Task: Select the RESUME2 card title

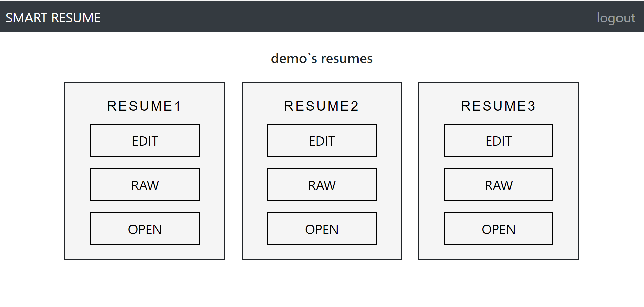Action: pyautogui.click(x=322, y=106)
